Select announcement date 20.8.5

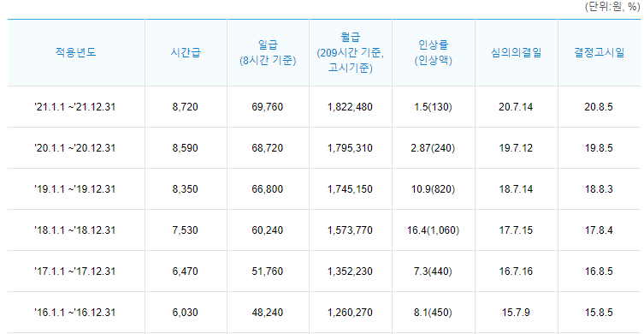[x=599, y=107]
